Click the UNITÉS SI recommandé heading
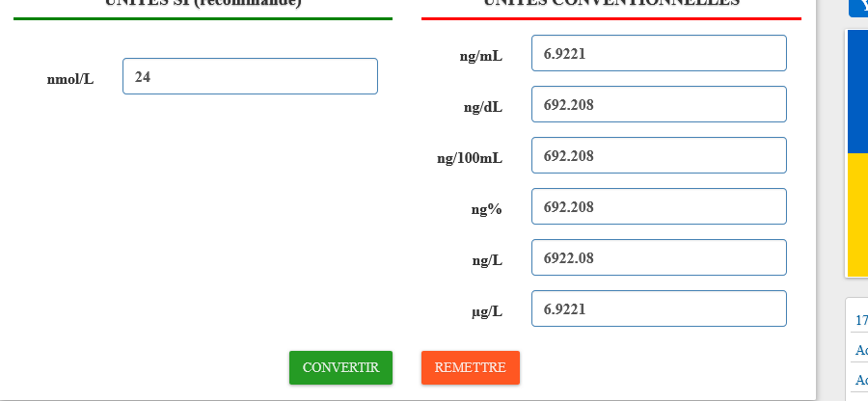Viewport: 868px width, 401px height. pyautogui.click(x=203, y=3)
